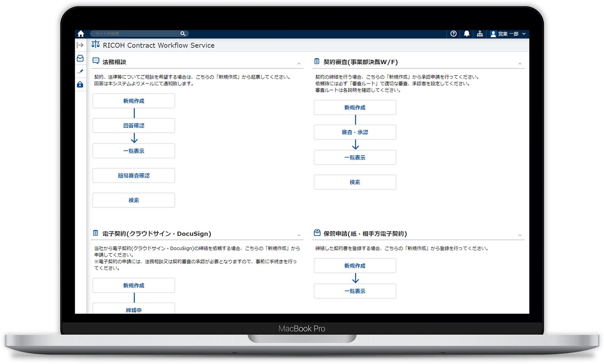Viewport: 604px width, 364px height.
Task: Open 審査・承認 button
Action: tap(355, 132)
